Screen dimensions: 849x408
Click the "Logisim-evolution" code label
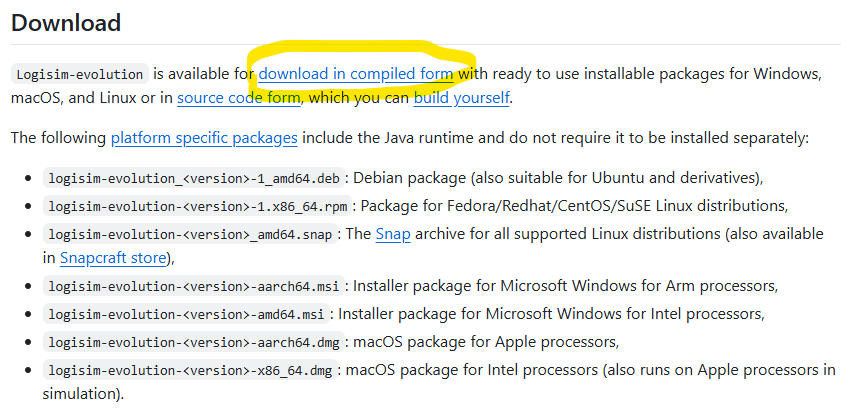point(80,74)
